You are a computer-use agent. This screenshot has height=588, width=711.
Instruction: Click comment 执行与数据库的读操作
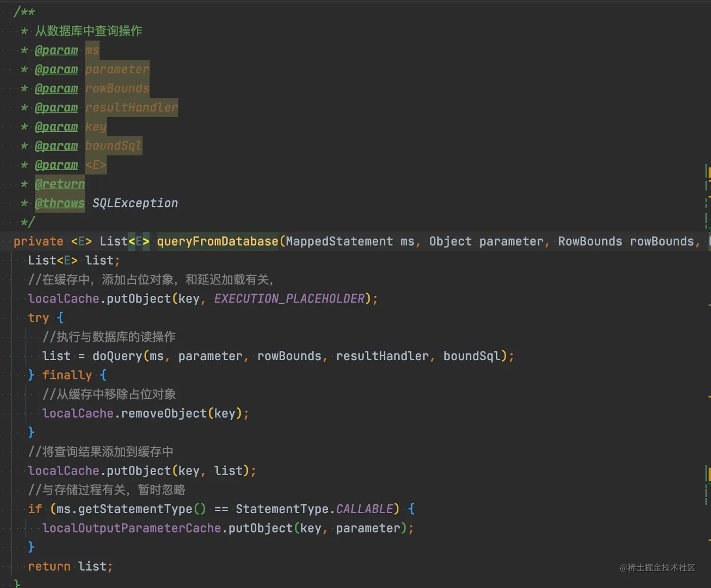tap(109, 337)
